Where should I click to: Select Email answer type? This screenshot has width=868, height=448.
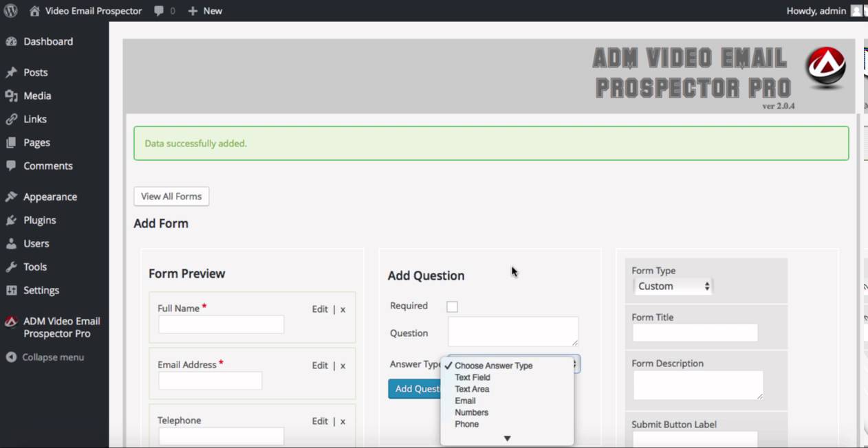(465, 401)
